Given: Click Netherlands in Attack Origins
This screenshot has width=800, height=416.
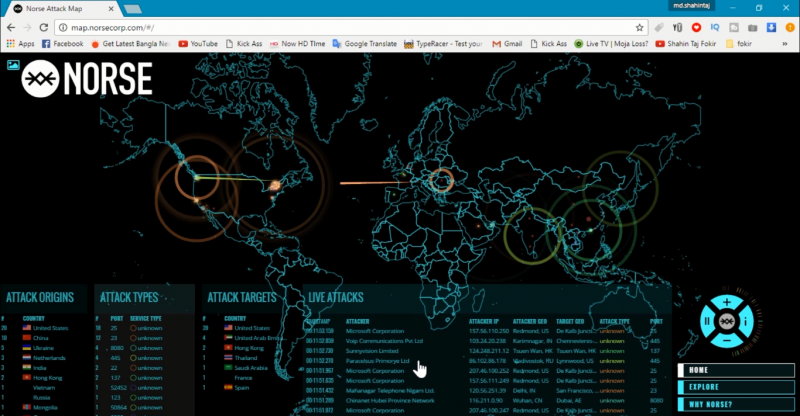Looking at the screenshot, I should point(43,358).
